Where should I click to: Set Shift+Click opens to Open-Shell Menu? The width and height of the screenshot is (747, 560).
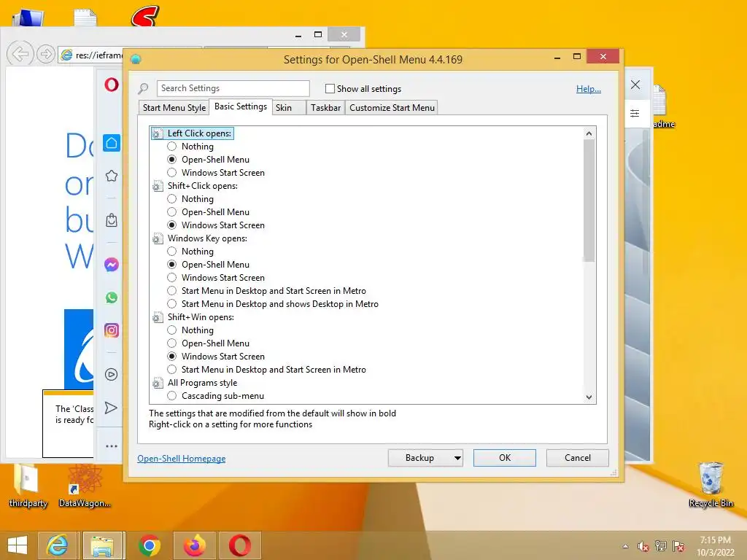tap(172, 212)
